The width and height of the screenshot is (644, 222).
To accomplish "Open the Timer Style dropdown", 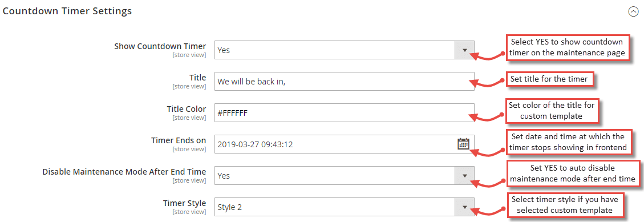I will click(344, 207).
